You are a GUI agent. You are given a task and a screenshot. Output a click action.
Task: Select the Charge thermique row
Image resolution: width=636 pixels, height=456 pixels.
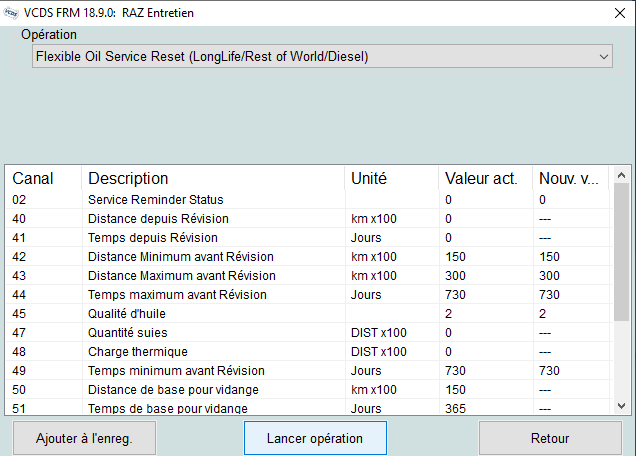tap(307, 352)
